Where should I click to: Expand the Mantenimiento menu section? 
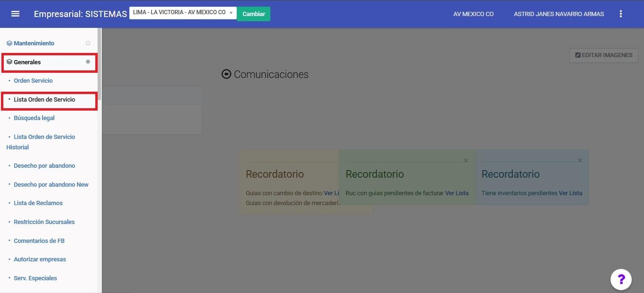(x=34, y=43)
